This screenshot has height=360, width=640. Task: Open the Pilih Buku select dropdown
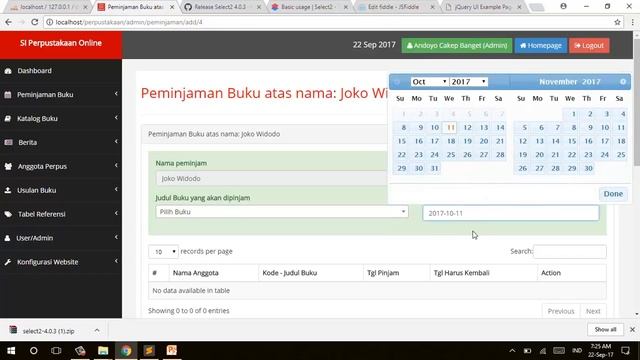pos(282,212)
